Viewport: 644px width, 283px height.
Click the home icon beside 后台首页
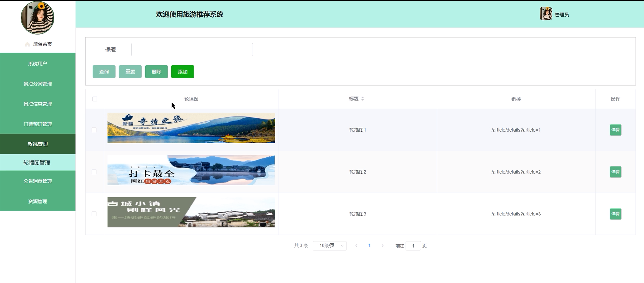[27, 44]
